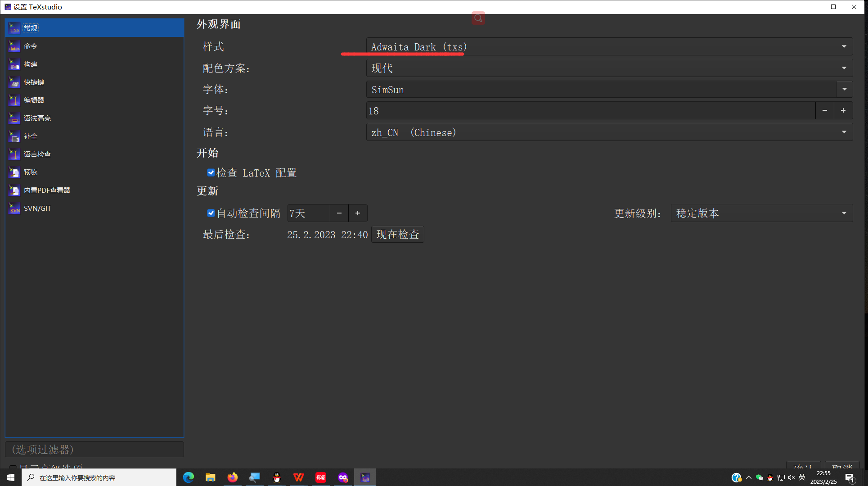Open QQ penguin app in taskbar
Screen dimensions: 868x486
coord(277,477)
